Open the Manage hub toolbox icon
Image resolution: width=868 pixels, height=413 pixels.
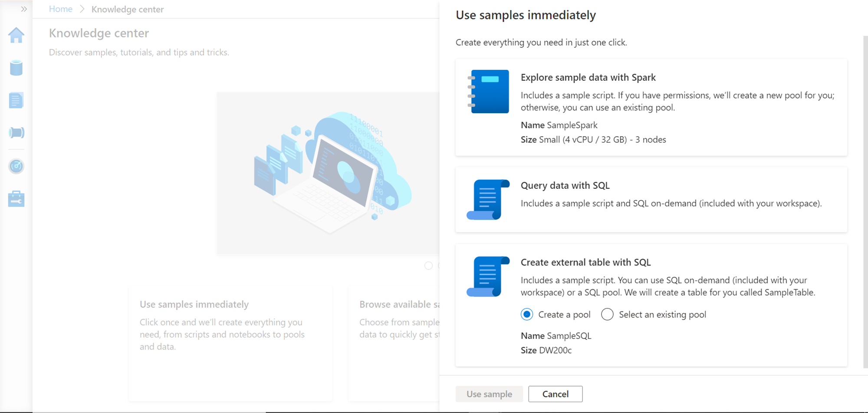(x=16, y=199)
